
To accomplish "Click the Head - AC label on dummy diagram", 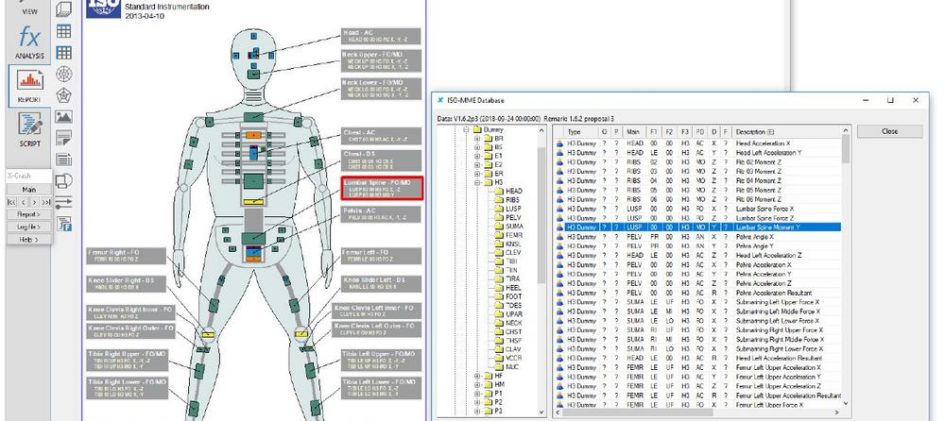I will click(x=381, y=36).
